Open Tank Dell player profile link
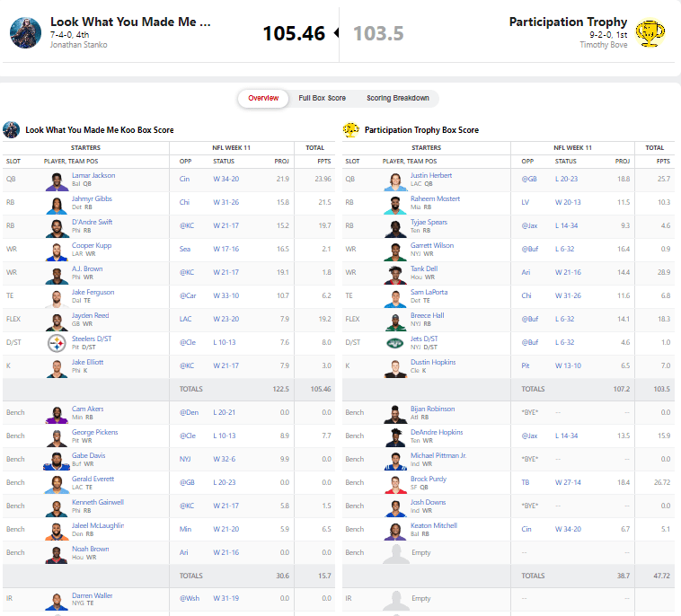Image resolution: width=681 pixels, height=616 pixels. pyautogui.click(x=426, y=268)
